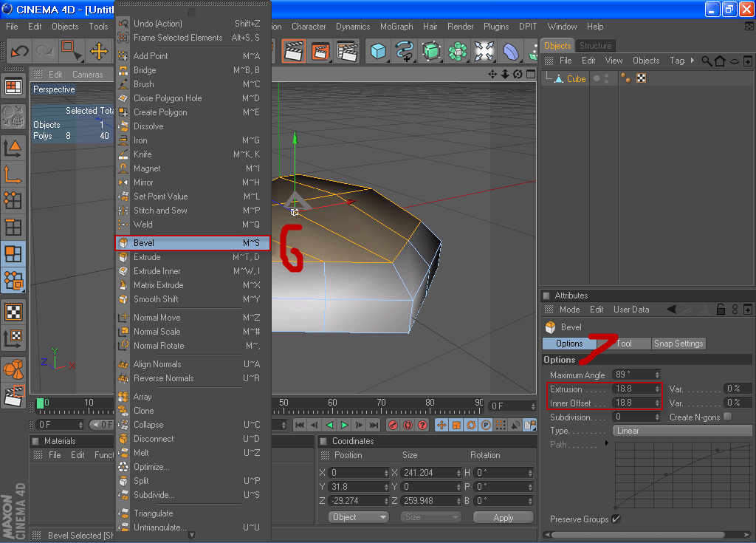
Task: Click the scroll-down arrow at menu bottom
Action: coord(191,535)
